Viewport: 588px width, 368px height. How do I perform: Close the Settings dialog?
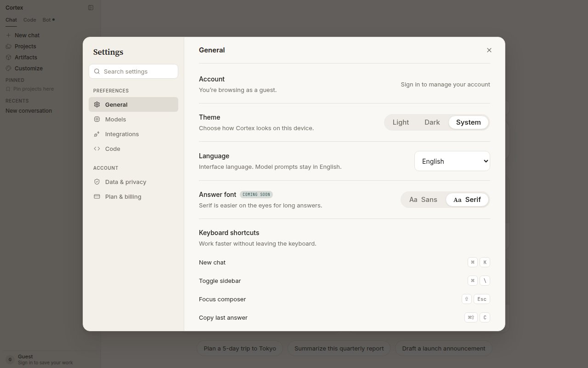489,50
